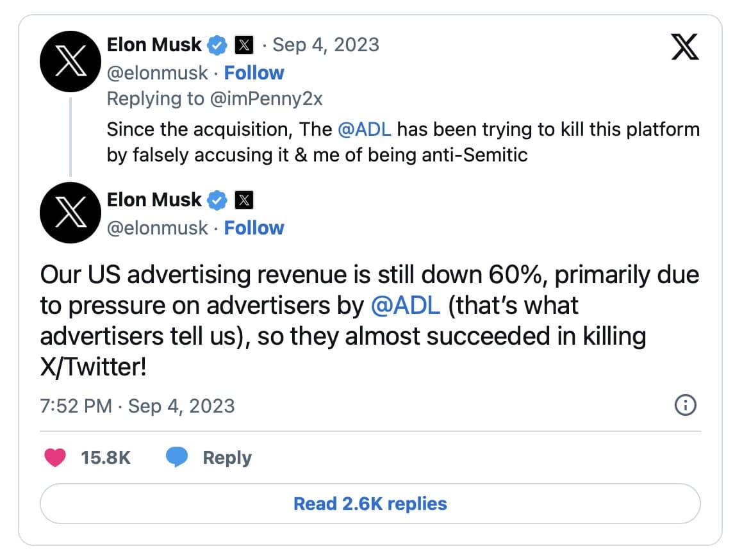Click the X affiliate badge on the main tweet
The width and height of the screenshot is (742, 560).
coord(244,201)
